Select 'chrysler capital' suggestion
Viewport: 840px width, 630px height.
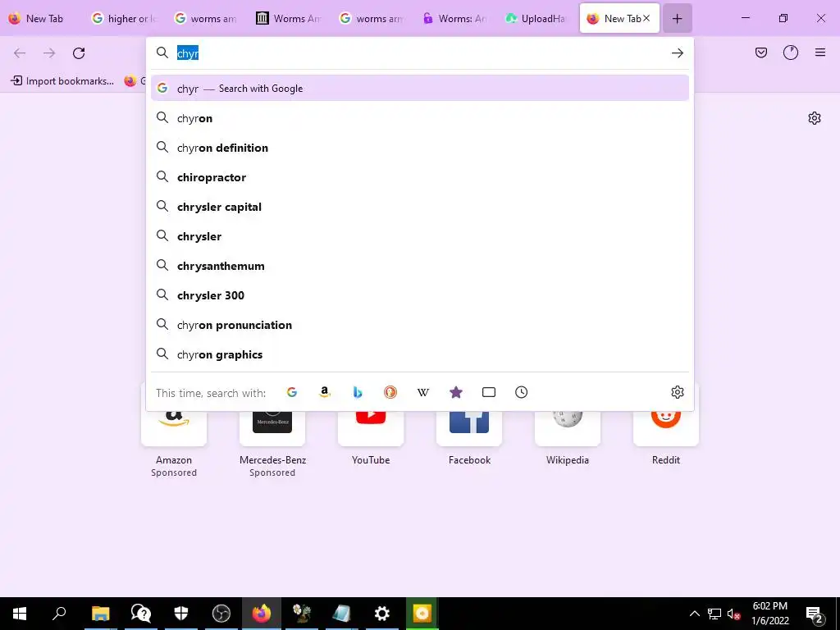click(x=420, y=207)
